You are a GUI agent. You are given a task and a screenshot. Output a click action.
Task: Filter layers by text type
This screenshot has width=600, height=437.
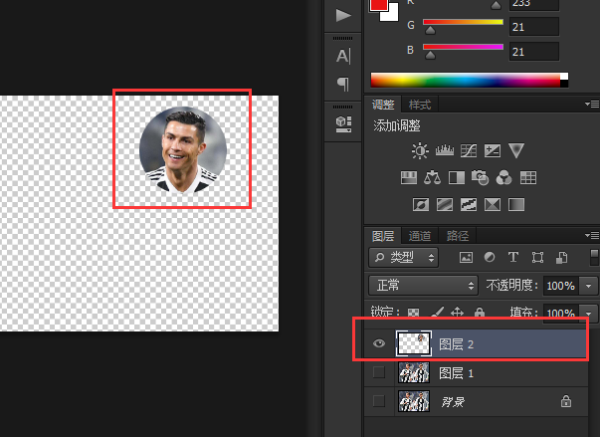[x=513, y=257]
